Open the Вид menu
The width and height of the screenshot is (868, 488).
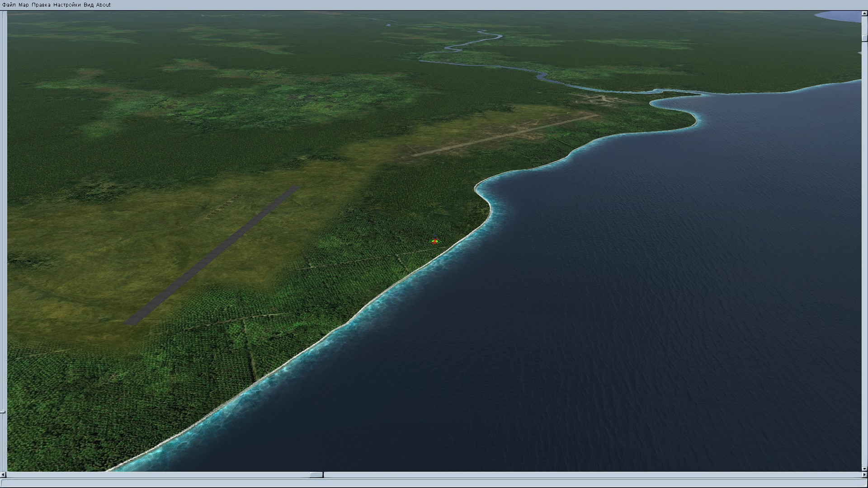pyautogui.click(x=89, y=5)
